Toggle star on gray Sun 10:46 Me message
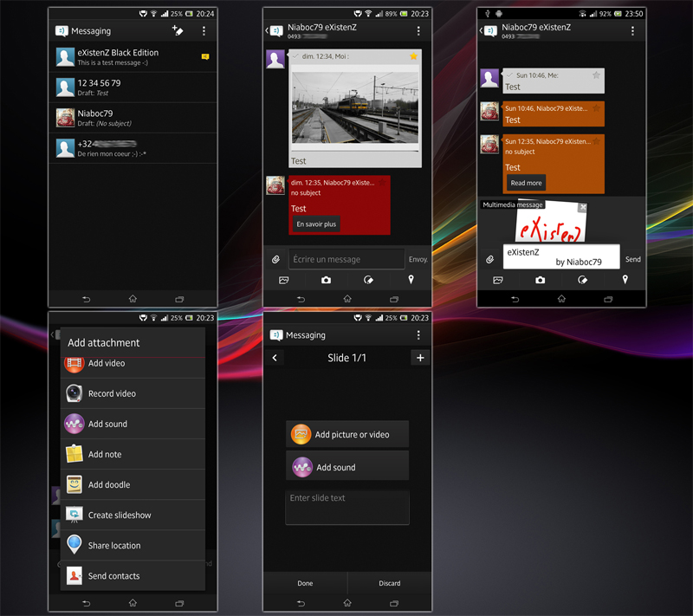Viewport: 693px width, 616px height. [x=596, y=75]
